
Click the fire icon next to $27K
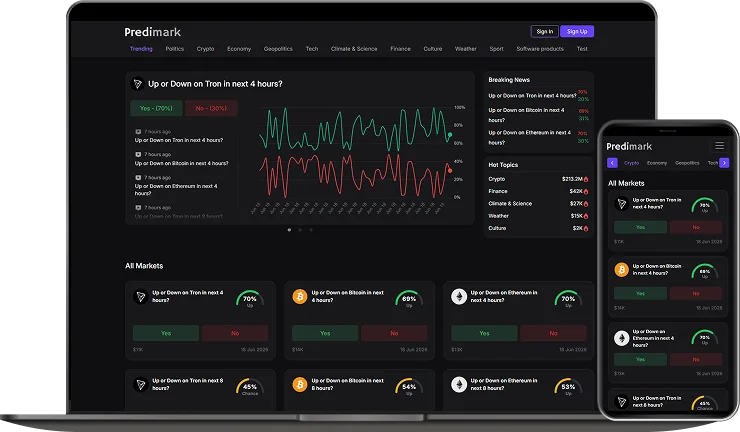(586, 204)
